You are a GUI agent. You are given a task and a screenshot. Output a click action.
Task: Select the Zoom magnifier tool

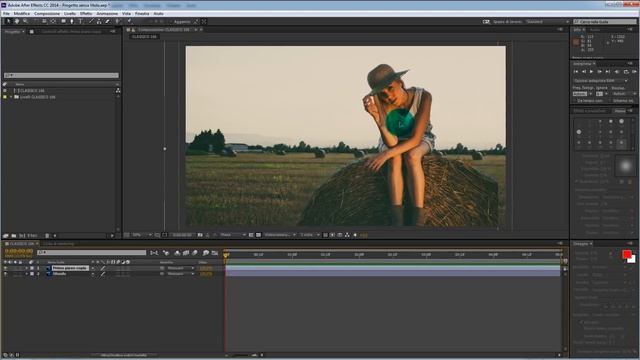pos(25,21)
